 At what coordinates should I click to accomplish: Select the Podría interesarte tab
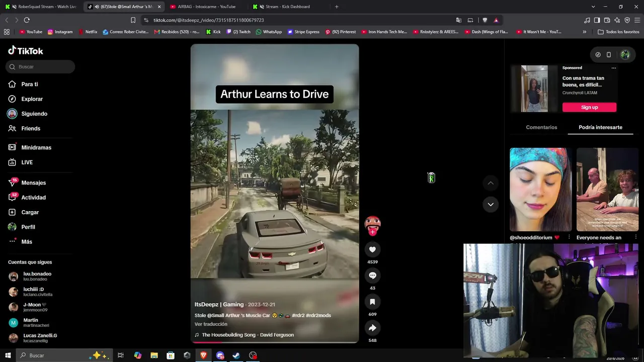pos(600,127)
